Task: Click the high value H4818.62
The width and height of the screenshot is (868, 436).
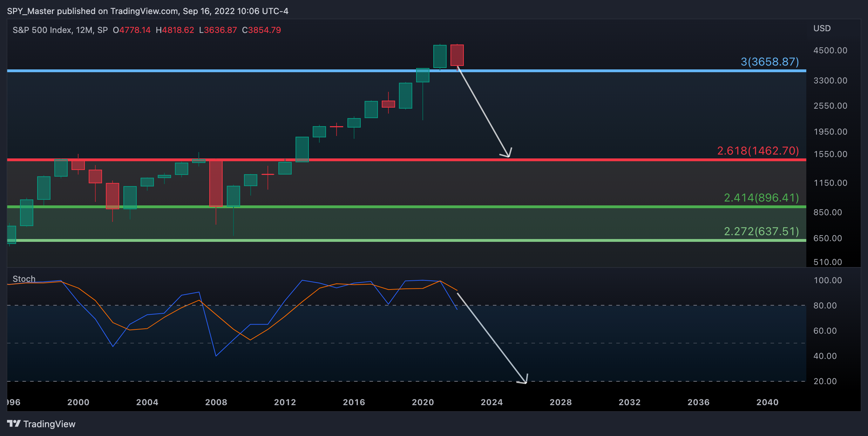Action: click(x=175, y=30)
